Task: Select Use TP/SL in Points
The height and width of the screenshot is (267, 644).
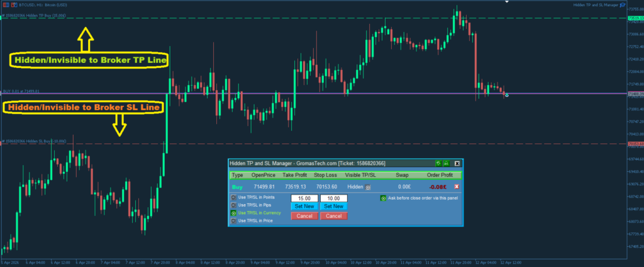Action: click(x=233, y=197)
